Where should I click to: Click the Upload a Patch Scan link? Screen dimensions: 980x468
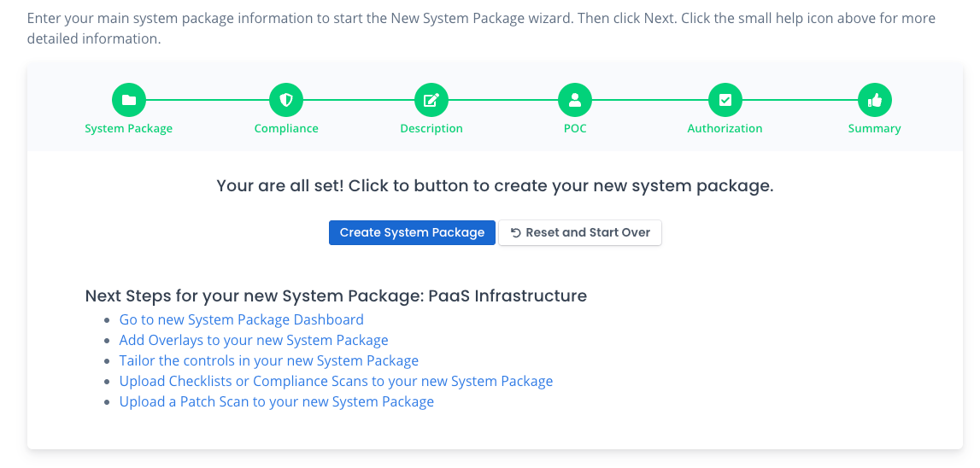click(277, 401)
